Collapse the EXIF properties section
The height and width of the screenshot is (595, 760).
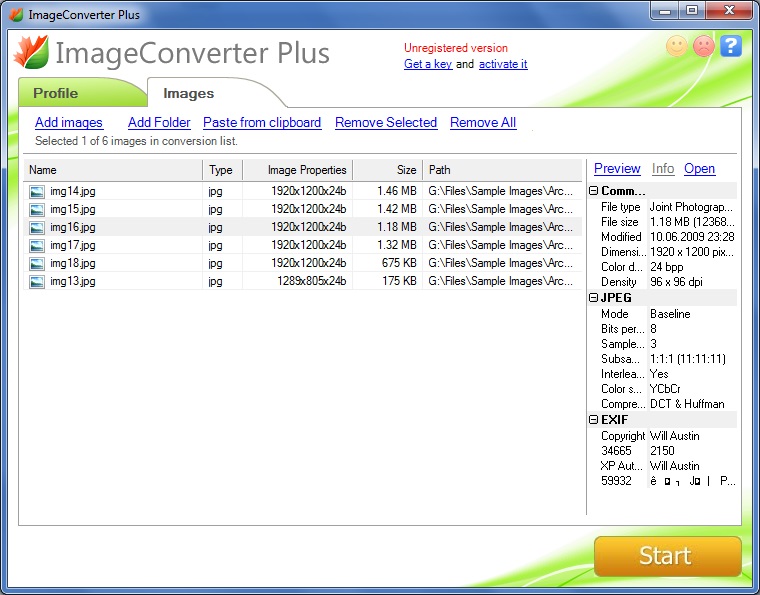[593, 420]
